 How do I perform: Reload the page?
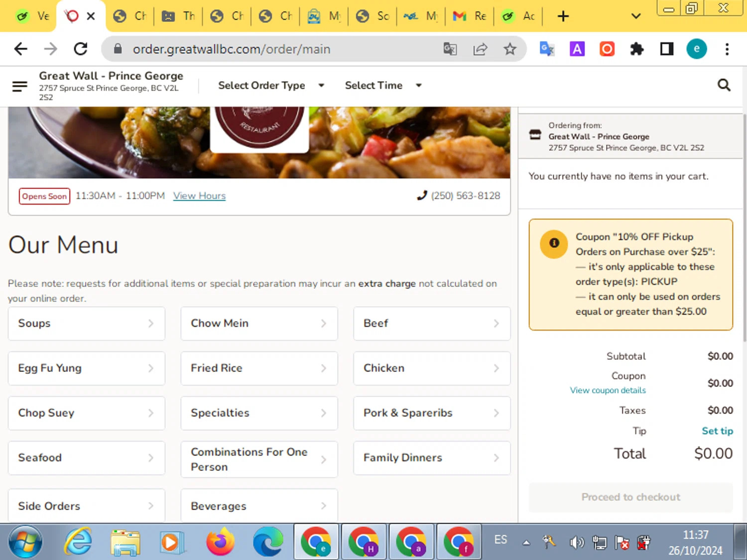[x=81, y=49]
